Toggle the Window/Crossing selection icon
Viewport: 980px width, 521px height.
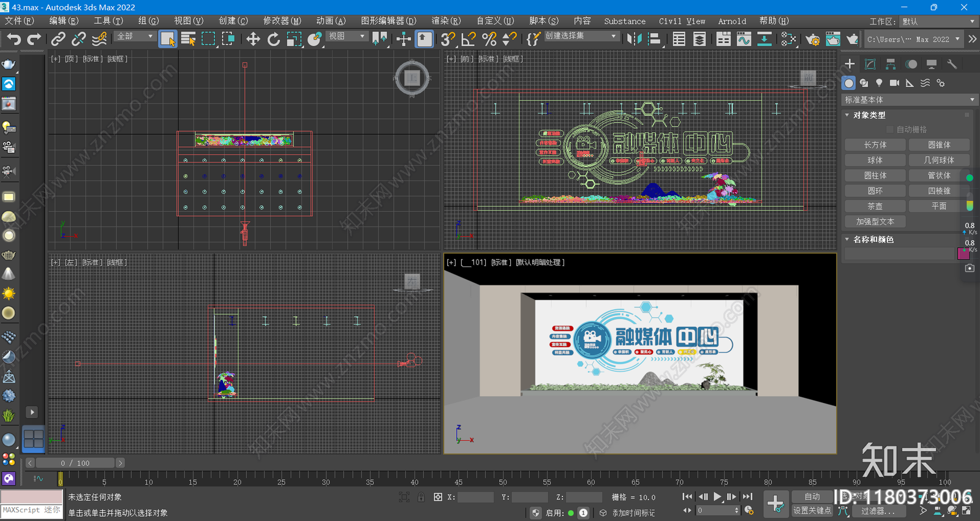(228, 39)
